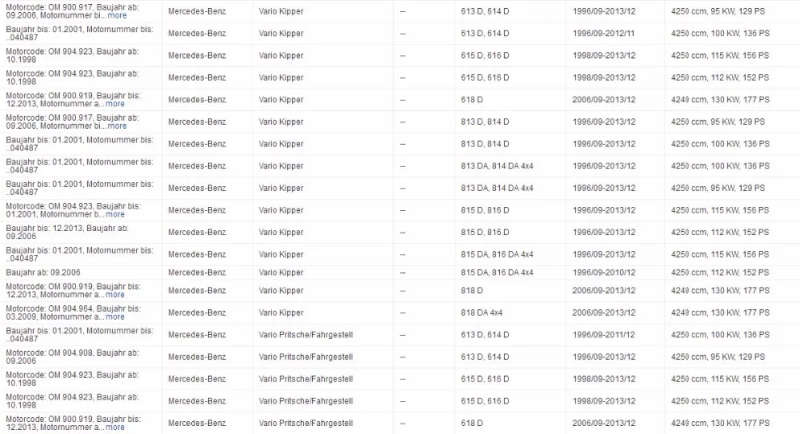
Task: Open "more" in Vario Kipper 818 D row
Action: pos(115,294)
